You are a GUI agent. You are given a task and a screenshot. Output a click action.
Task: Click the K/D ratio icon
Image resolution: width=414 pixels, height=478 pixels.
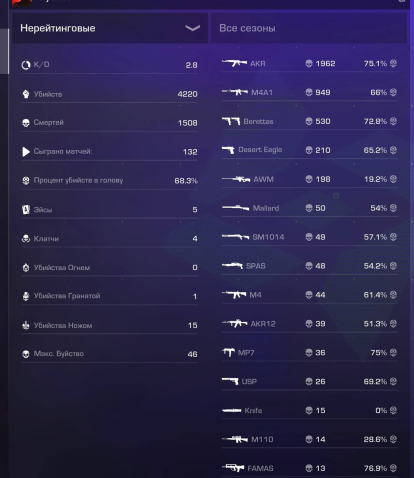26,65
